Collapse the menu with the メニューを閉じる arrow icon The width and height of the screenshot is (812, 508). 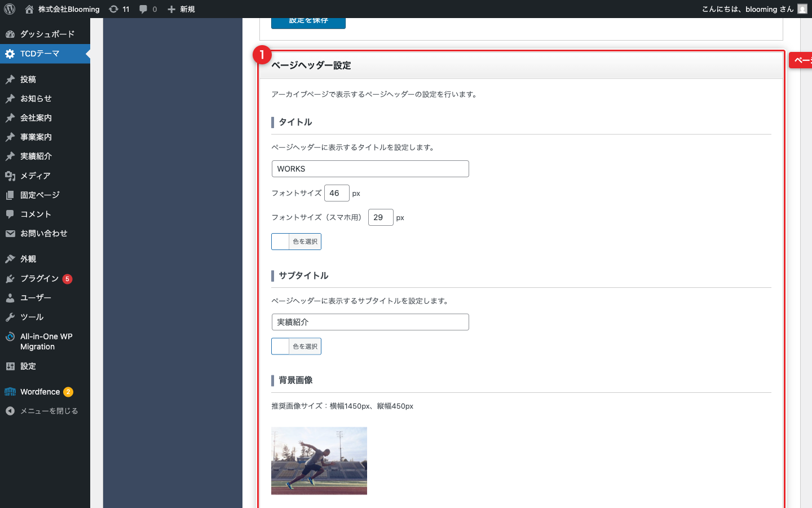(x=10, y=411)
